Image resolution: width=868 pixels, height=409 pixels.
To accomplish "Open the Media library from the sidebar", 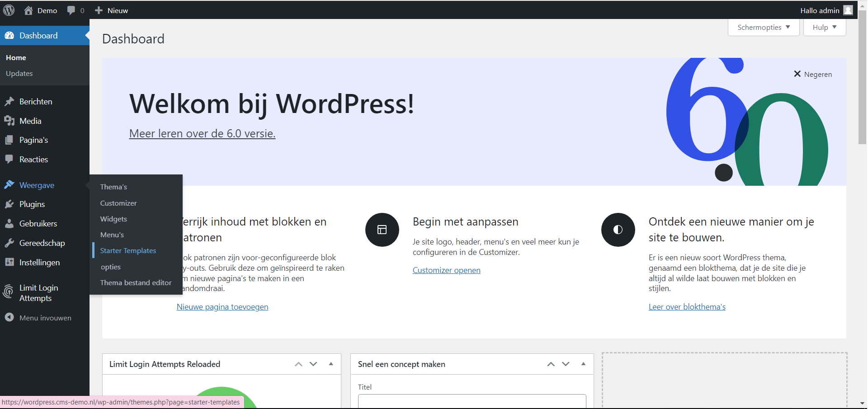I will coord(30,121).
